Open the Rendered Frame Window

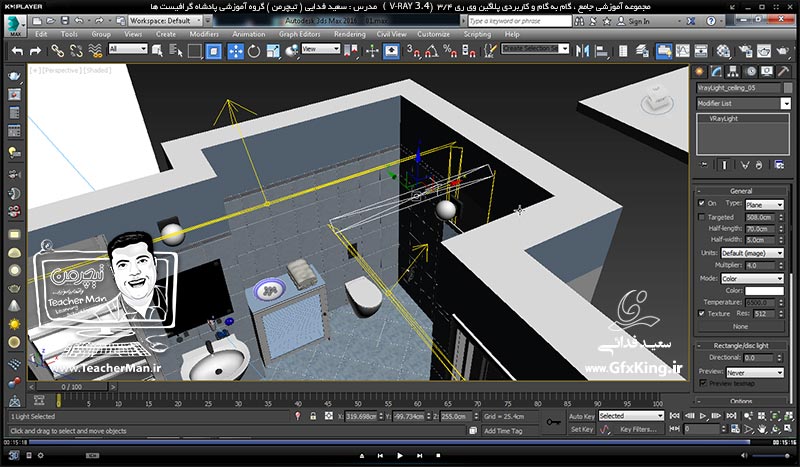764,51
